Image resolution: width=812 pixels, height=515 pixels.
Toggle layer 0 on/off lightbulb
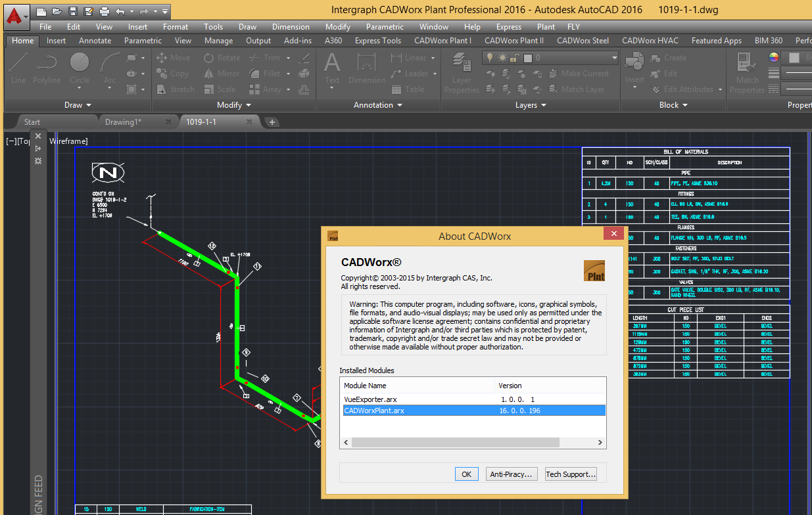(x=490, y=58)
